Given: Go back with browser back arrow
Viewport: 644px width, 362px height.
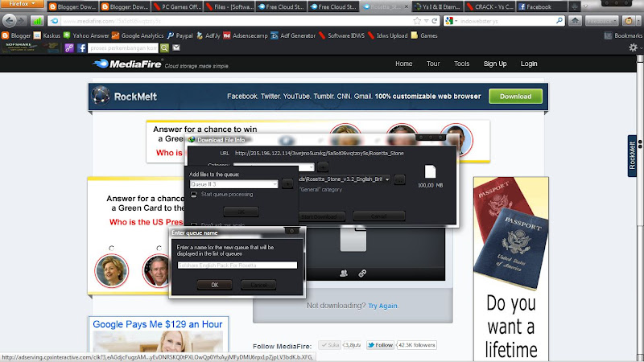Looking at the screenshot, I should click(x=9, y=21).
